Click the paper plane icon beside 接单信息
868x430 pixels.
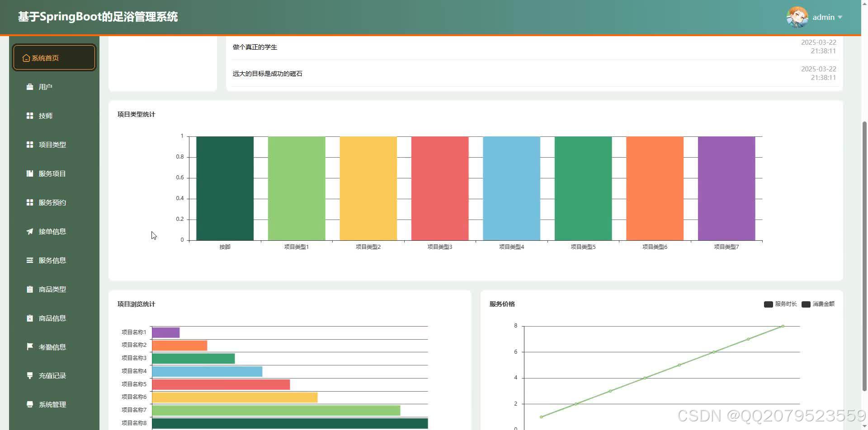pos(30,231)
